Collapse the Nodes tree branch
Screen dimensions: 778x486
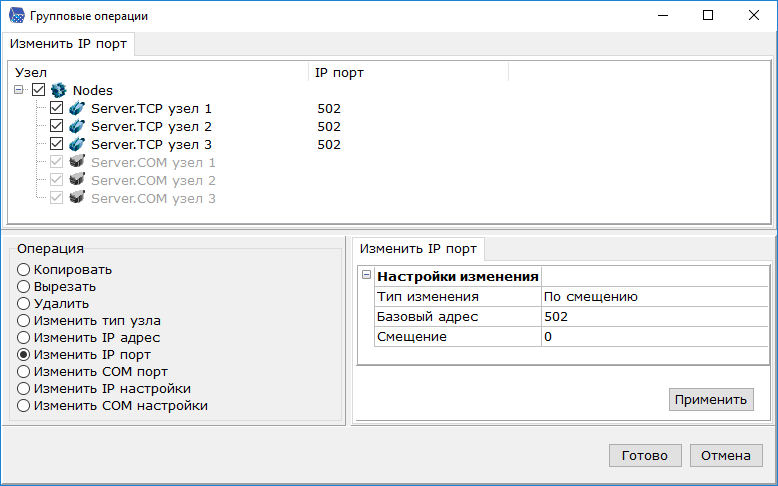(x=20, y=91)
